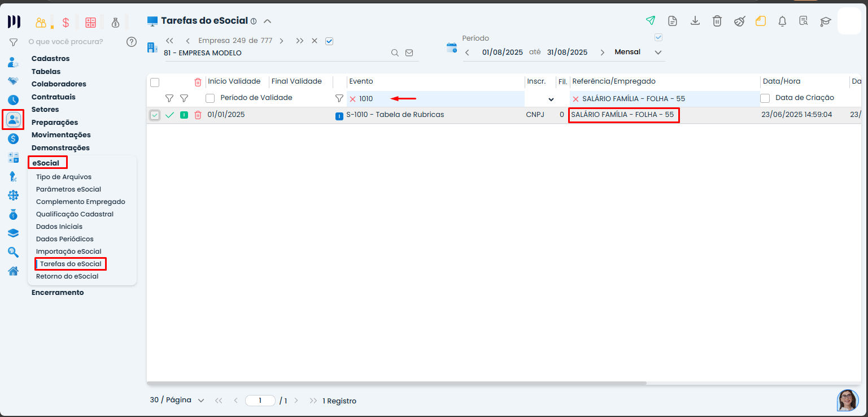Toggle the select-all checkbox in table header
This screenshot has width=868, height=417.
click(155, 82)
